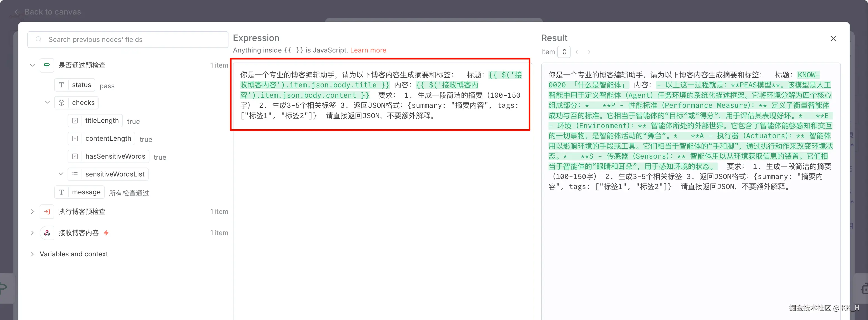Expand the 执行博客预检查 node
Image resolution: width=868 pixels, height=320 pixels.
[x=32, y=212]
